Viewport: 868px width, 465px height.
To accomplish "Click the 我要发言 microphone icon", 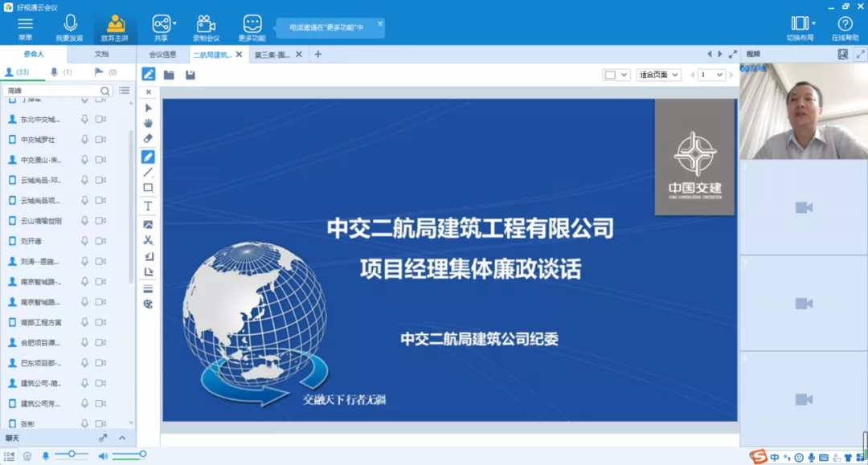I will coord(70,24).
